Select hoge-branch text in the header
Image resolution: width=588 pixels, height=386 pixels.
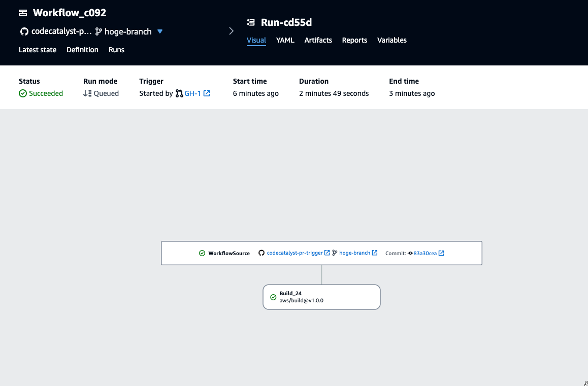tap(128, 31)
